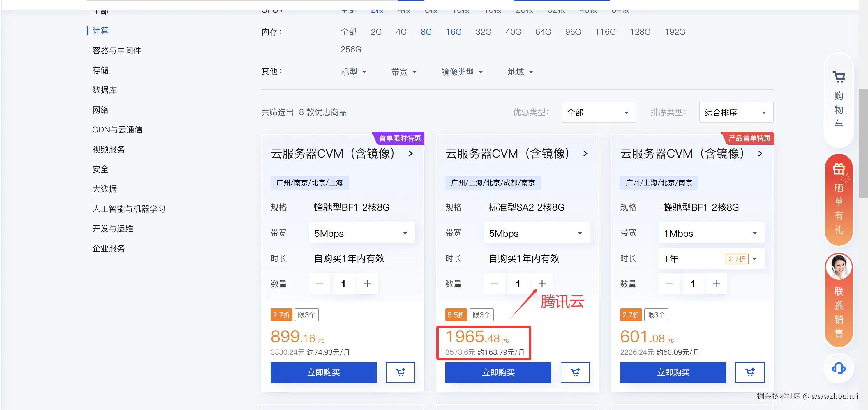
Task: Open 5Mbps bandwidth dropdown on 899.16元 card
Action: click(x=361, y=233)
